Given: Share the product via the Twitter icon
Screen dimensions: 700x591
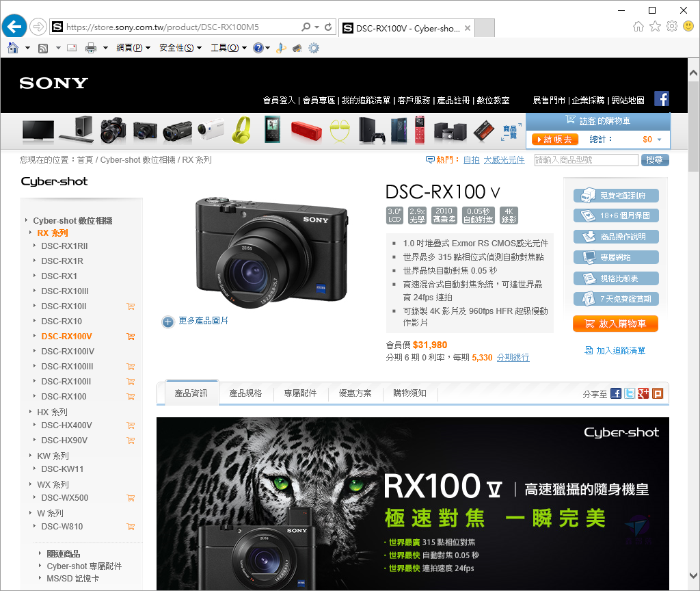Looking at the screenshot, I should (x=630, y=393).
